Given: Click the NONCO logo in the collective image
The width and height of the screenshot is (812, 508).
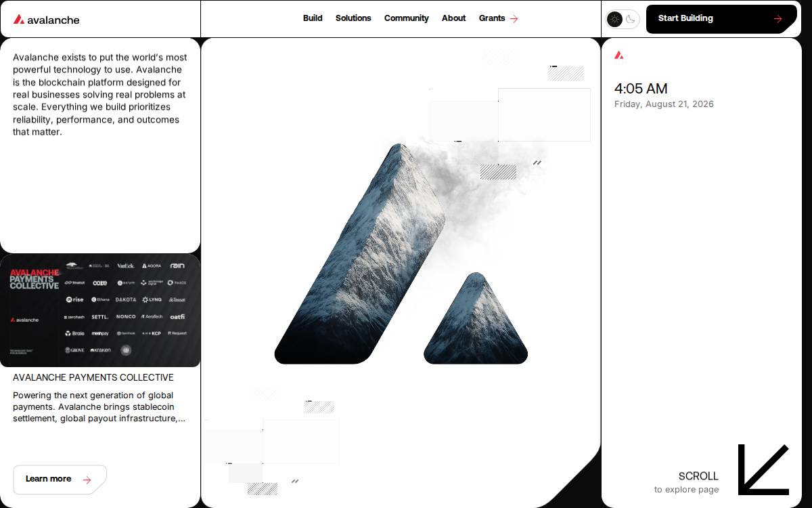Looking at the screenshot, I should tap(126, 316).
